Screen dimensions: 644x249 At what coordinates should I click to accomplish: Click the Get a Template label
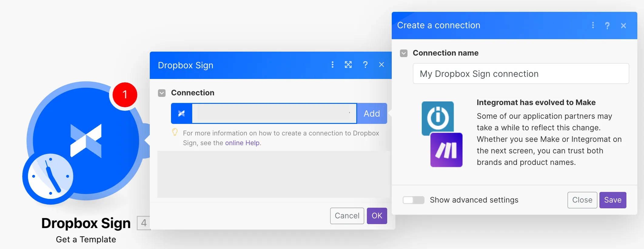point(86,240)
